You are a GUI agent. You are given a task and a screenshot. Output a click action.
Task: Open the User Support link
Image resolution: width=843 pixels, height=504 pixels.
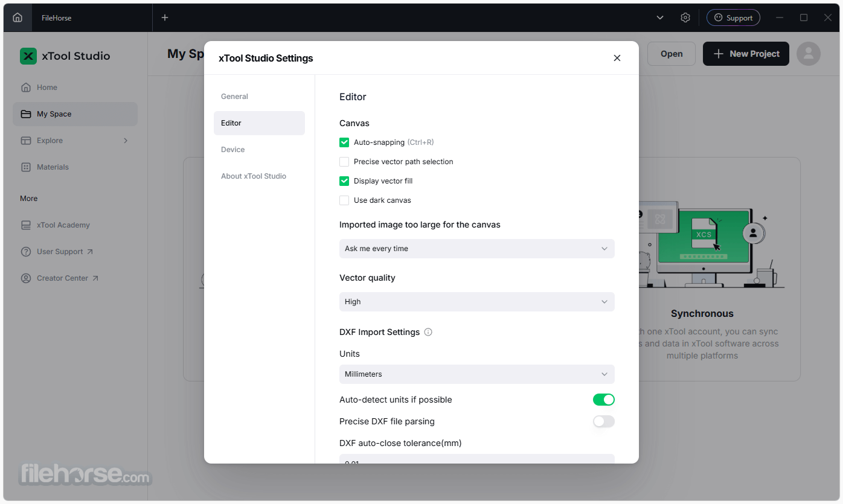[75, 252]
